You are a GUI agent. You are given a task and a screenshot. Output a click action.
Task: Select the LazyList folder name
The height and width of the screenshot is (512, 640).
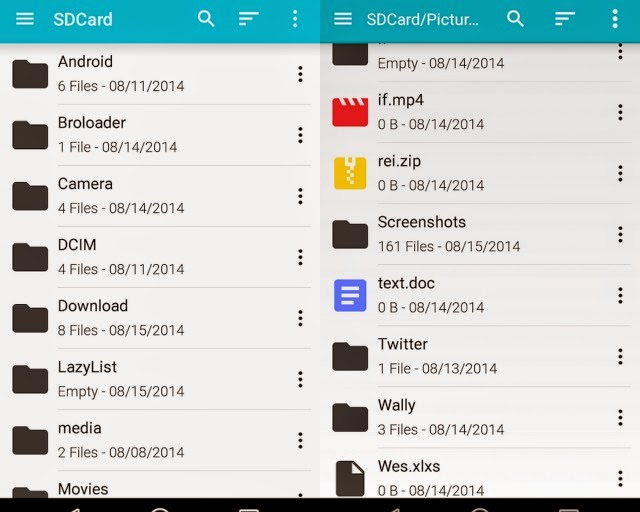pos(87,367)
